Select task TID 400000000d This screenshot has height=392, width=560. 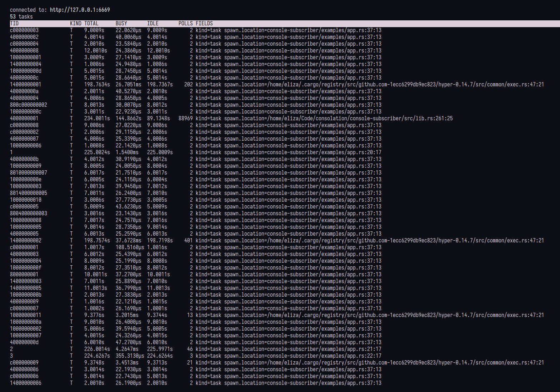click(24, 342)
